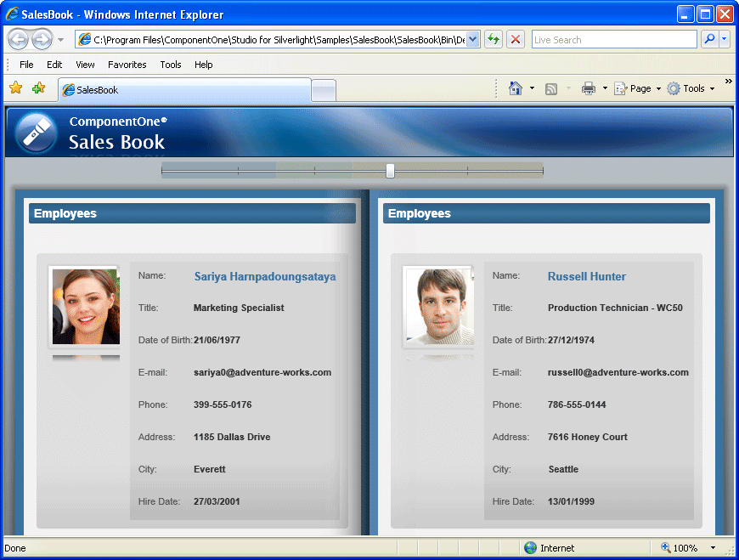Viewport: 739px width, 560px height.
Task: Click the RSS feeds icon
Action: (550, 88)
